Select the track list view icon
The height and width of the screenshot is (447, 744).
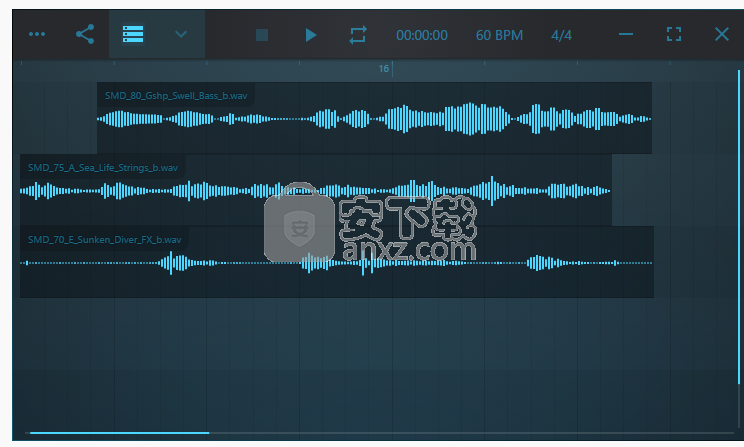(x=133, y=34)
